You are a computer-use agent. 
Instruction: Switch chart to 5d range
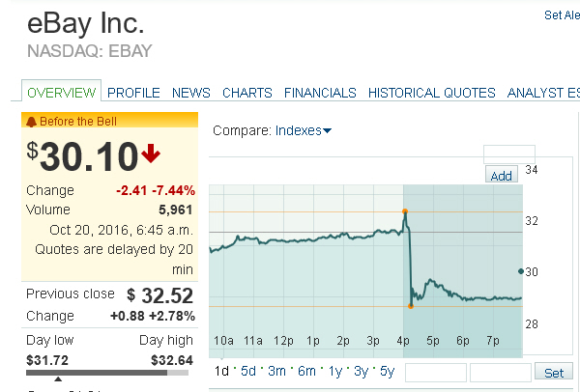pos(248,372)
